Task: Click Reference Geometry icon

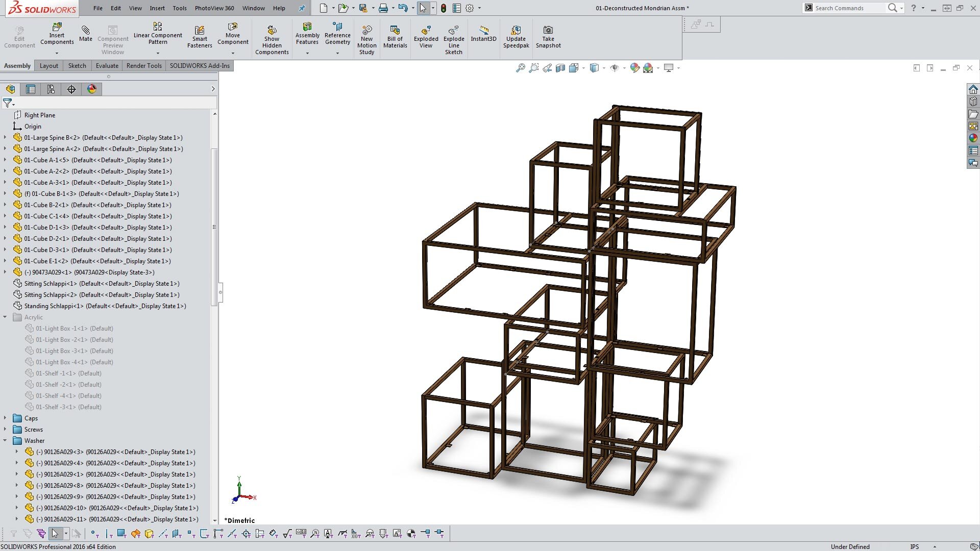Action: tap(337, 34)
